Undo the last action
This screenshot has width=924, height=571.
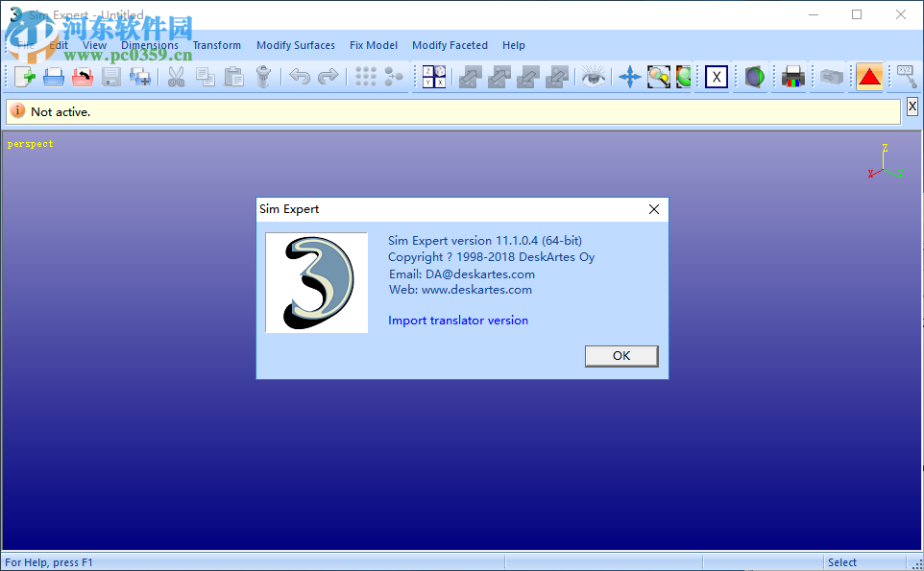tap(299, 77)
